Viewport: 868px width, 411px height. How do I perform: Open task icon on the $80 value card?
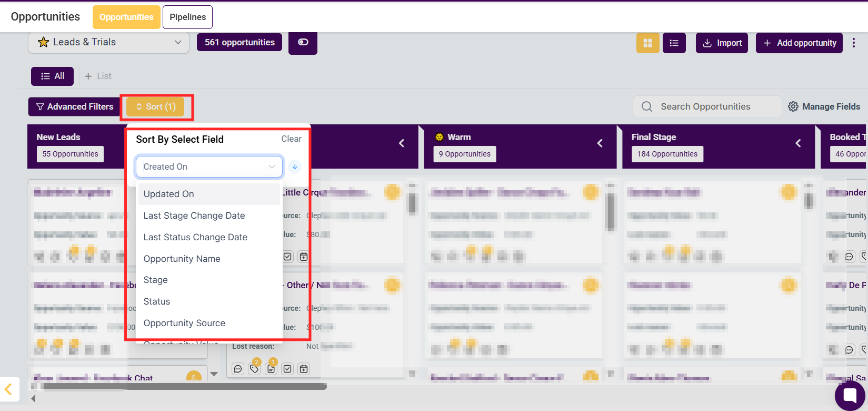point(287,257)
